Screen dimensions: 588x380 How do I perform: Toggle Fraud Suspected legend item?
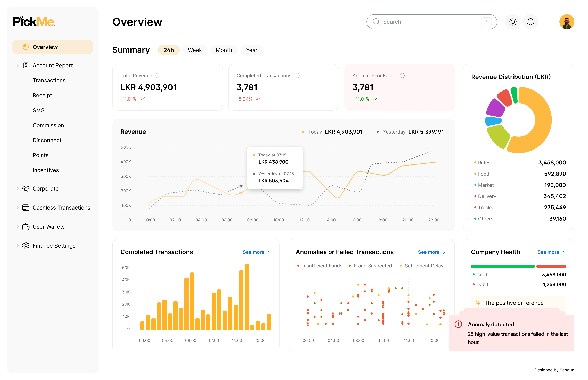pyautogui.click(x=370, y=266)
